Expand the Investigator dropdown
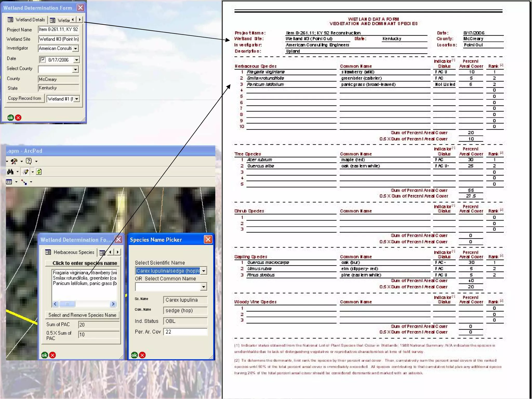The height and width of the screenshot is (399, 532). [x=76, y=49]
